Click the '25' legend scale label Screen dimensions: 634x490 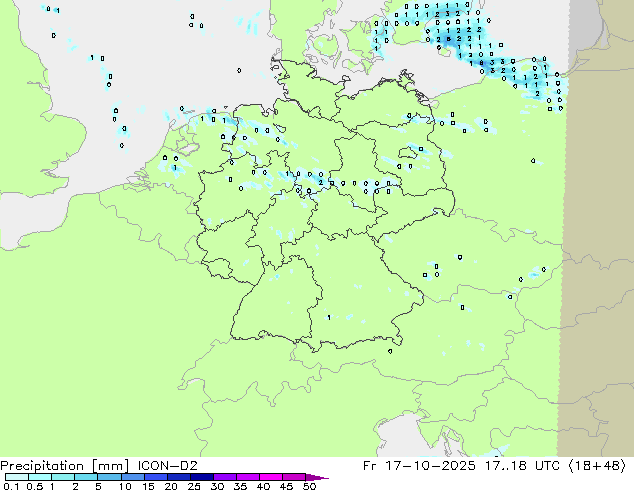click(x=194, y=486)
